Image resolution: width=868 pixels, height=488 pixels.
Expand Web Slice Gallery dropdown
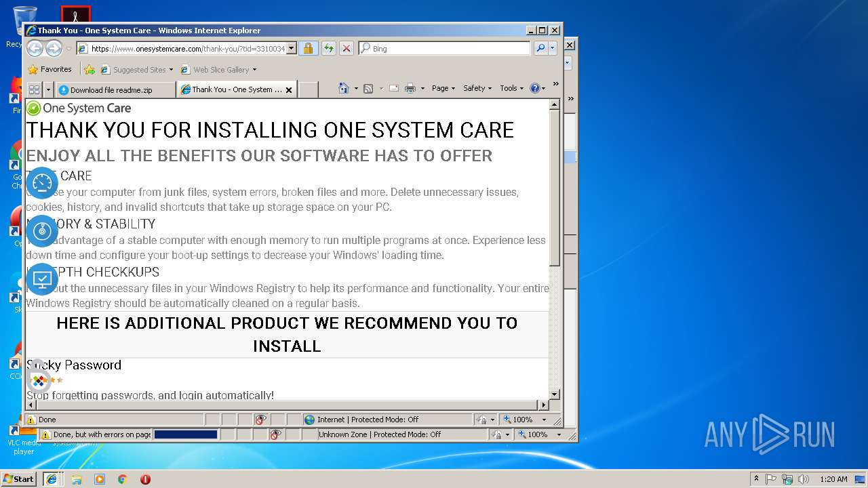[254, 70]
